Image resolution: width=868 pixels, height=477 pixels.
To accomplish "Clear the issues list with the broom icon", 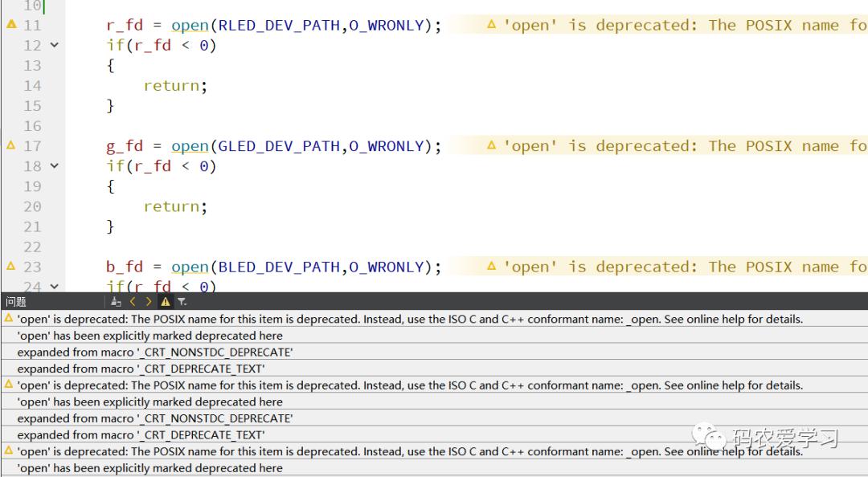I will click(116, 302).
